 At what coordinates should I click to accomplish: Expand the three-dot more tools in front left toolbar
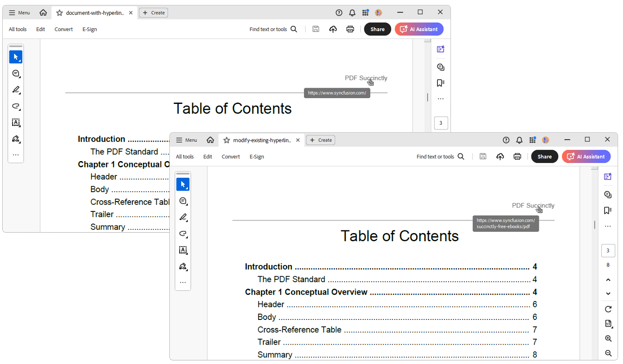[x=183, y=283]
